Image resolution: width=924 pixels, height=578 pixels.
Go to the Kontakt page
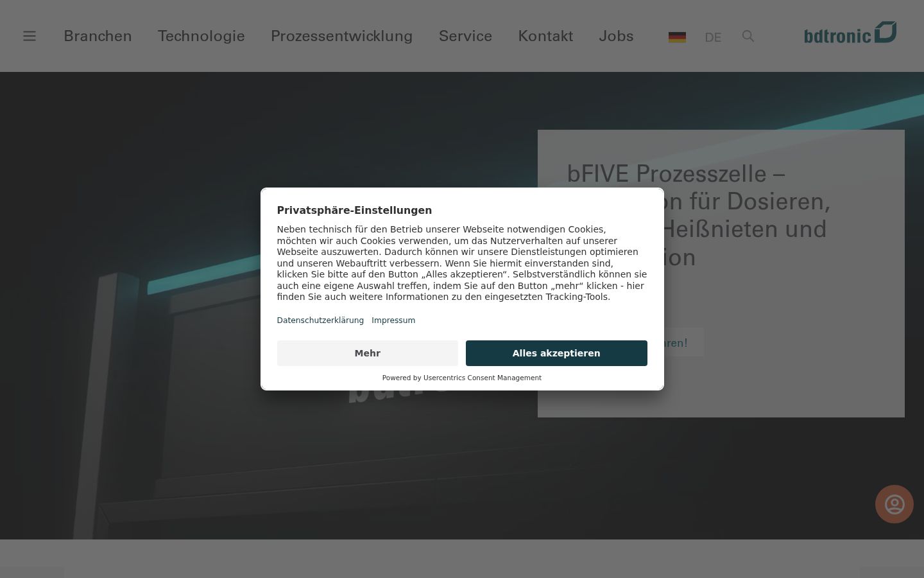click(545, 36)
